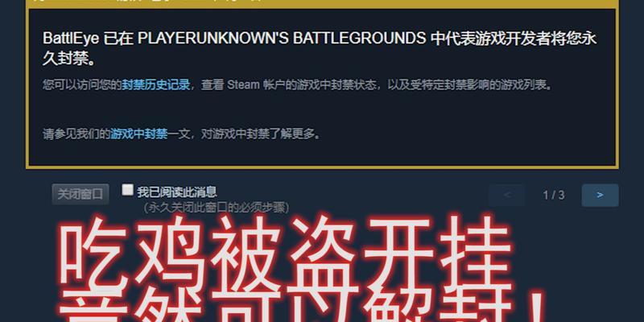Click the Steam 帐户的游戏中封禁状态 sentence
The height and width of the screenshot is (322, 644).
299,85
